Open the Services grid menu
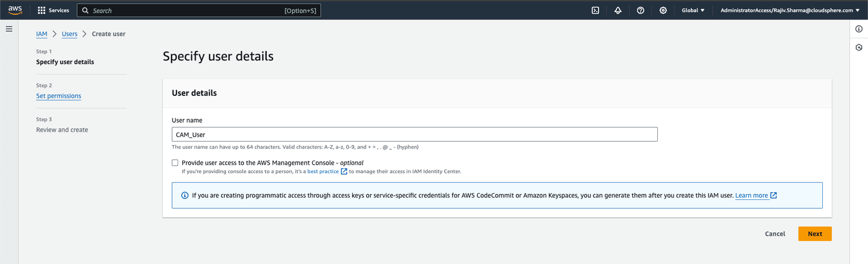The image size is (868, 264). point(42,10)
